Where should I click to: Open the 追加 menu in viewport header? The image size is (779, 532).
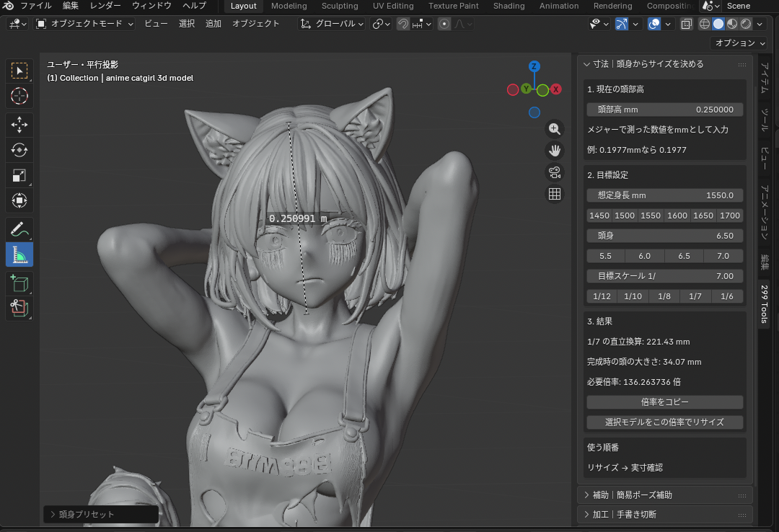(213, 24)
